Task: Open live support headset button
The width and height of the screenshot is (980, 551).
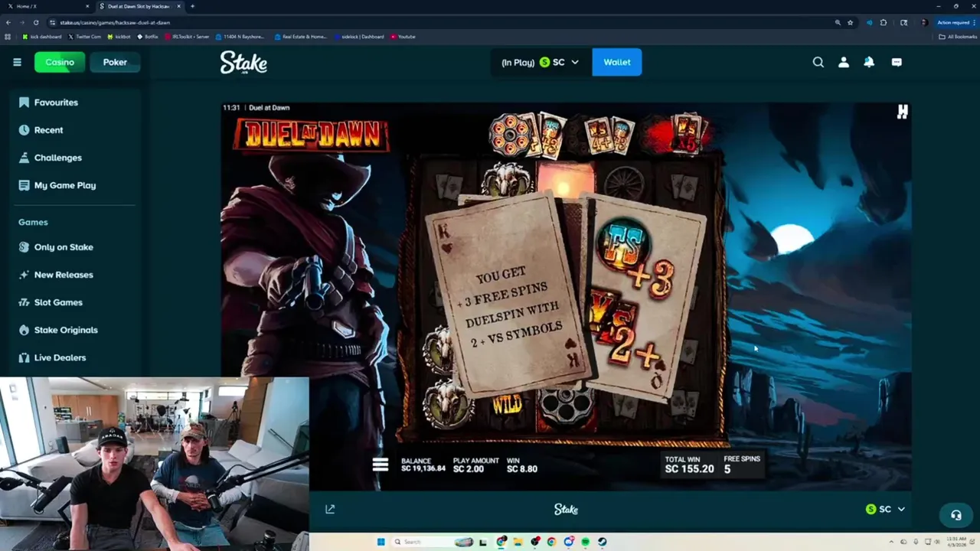Action: [x=955, y=515]
